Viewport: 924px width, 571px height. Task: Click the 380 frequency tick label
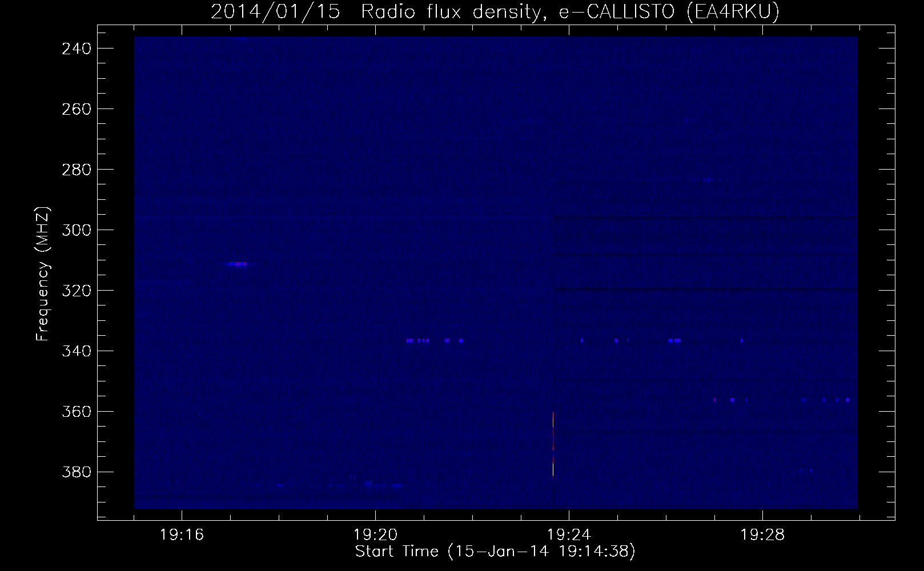tap(77, 472)
